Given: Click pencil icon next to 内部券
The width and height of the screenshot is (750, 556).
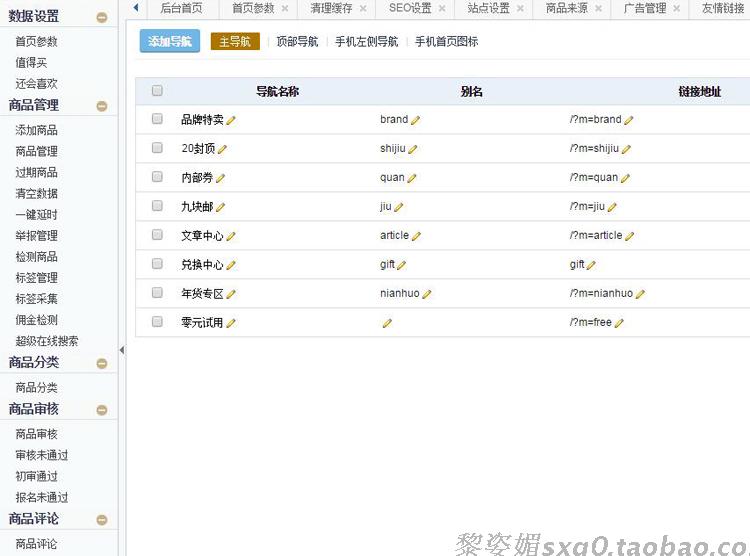Looking at the screenshot, I should pyautogui.click(x=220, y=178).
